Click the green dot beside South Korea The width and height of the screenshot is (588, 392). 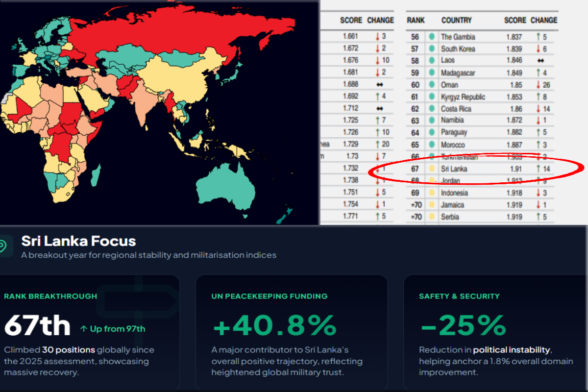[432, 49]
